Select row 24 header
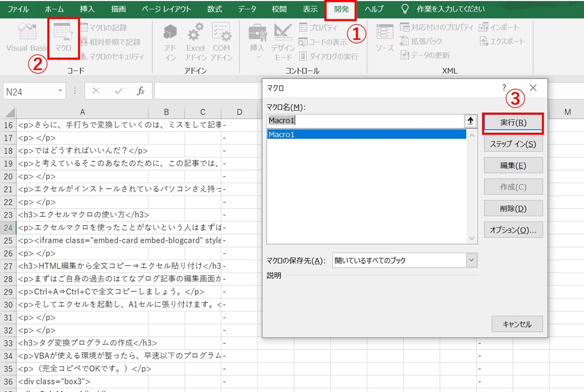 [x=8, y=227]
